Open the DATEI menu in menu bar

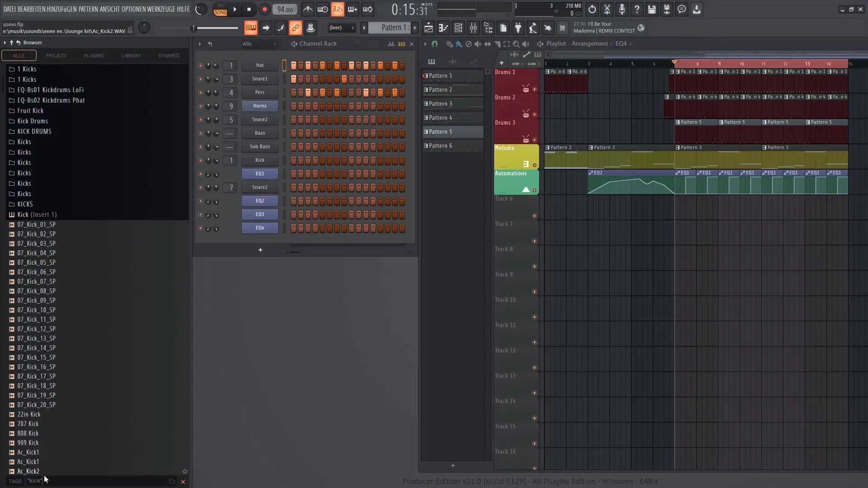click(x=8, y=9)
